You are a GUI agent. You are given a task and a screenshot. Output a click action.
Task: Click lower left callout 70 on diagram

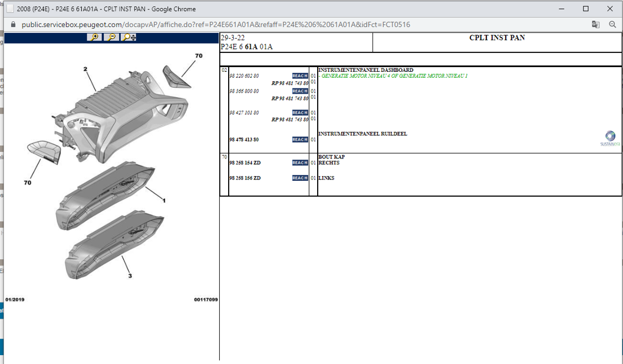pos(28,183)
